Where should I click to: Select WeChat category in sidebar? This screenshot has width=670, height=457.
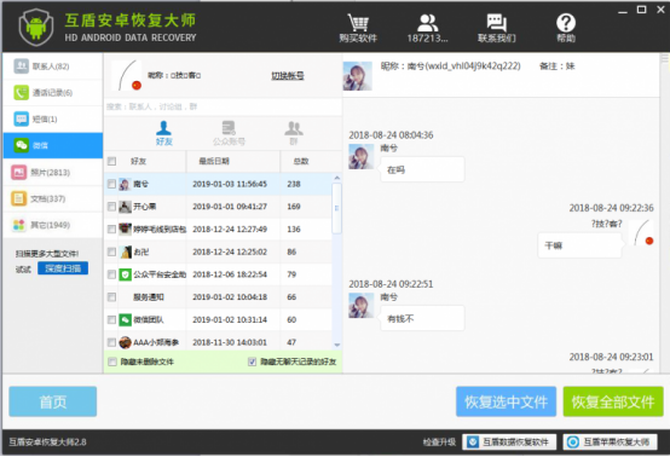(x=53, y=146)
